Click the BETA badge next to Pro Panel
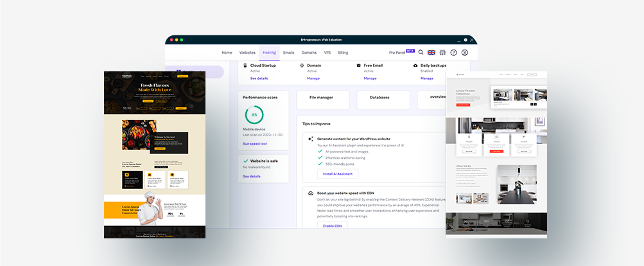 point(410,51)
